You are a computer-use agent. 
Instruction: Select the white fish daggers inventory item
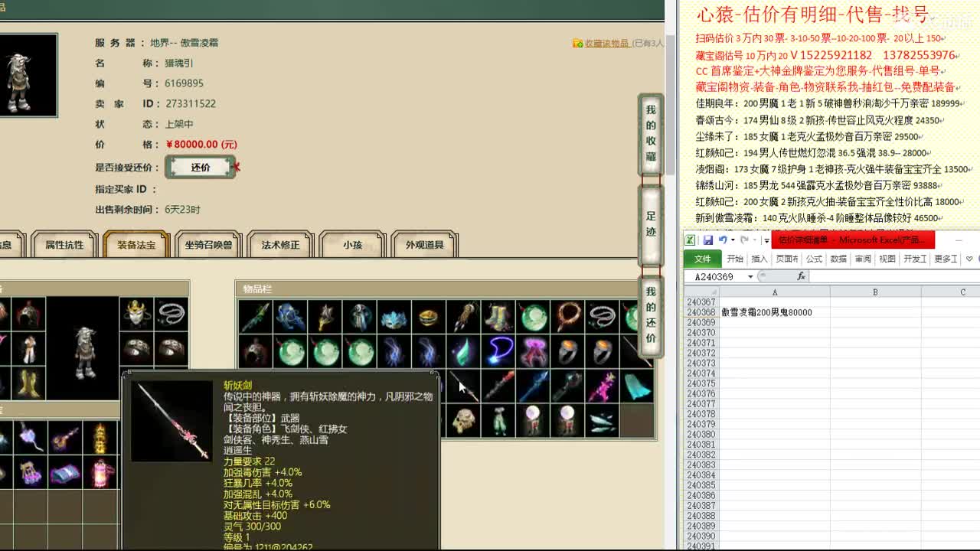(x=603, y=421)
